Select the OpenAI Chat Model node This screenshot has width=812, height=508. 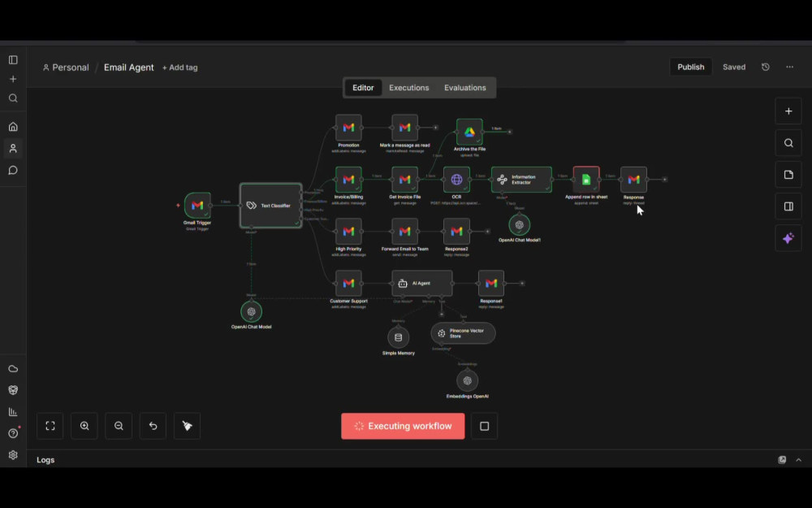251,311
